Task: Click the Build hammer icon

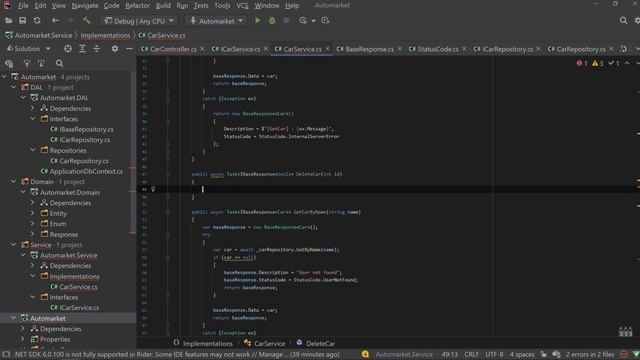Action: coord(86,20)
